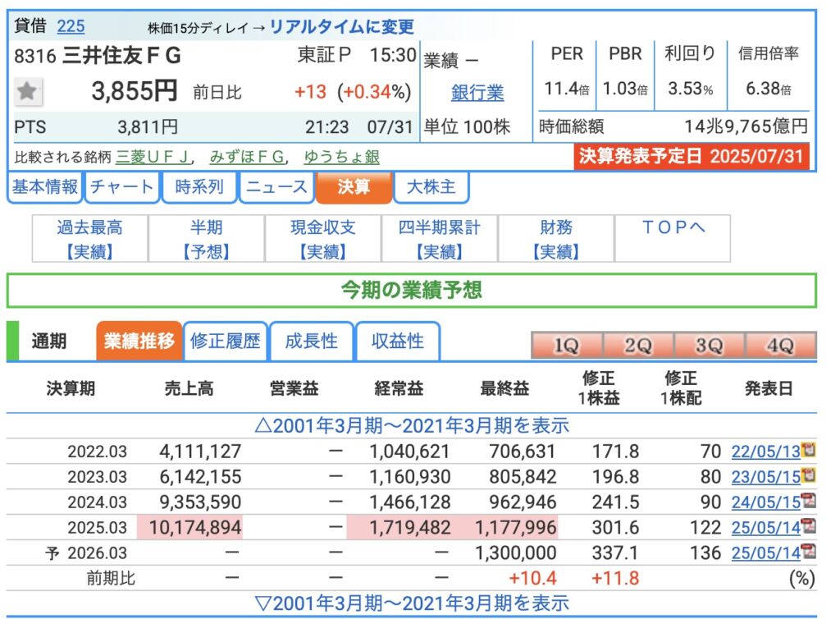Open announcement date 22/05/13

pyautogui.click(x=765, y=452)
